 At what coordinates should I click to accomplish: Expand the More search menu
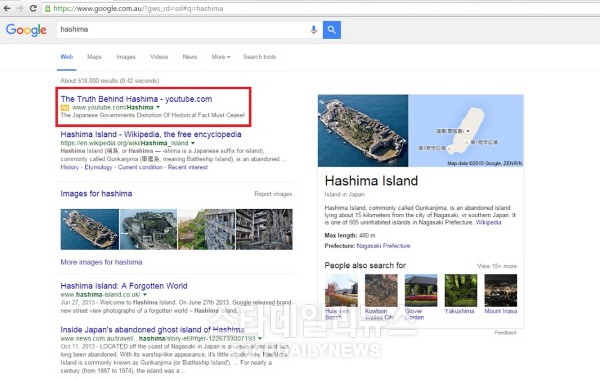[221, 57]
